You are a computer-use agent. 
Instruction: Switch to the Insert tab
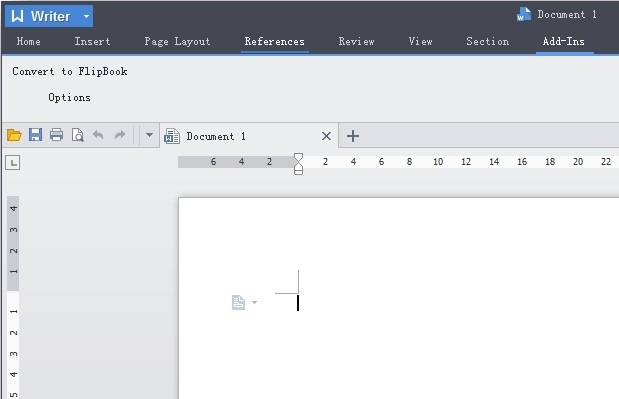92,41
